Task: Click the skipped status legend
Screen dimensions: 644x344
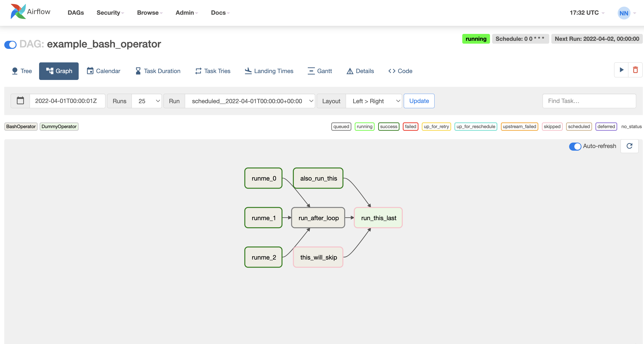Action: pyautogui.click(x=552, y=126)
